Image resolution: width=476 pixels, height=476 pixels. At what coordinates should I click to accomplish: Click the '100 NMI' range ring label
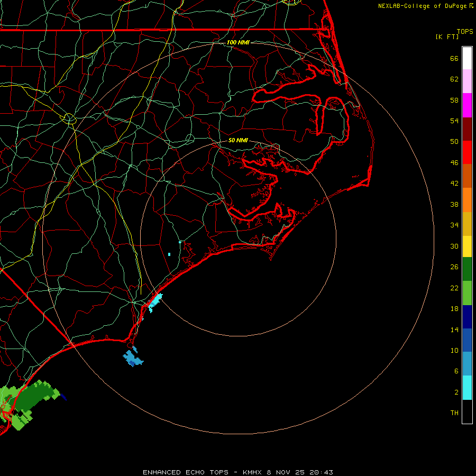(238, 42)
